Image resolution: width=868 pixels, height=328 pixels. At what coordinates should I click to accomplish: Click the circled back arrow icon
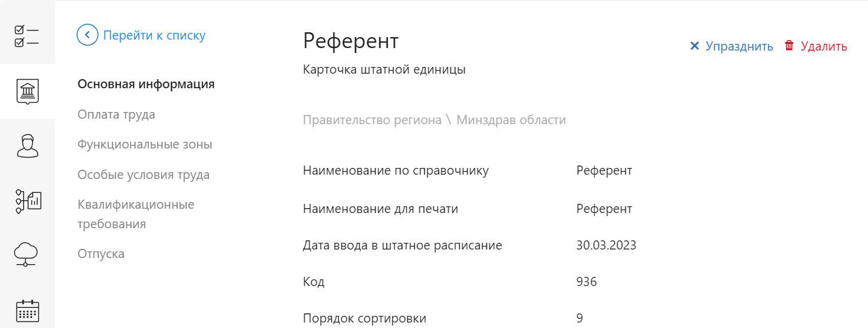88,35
